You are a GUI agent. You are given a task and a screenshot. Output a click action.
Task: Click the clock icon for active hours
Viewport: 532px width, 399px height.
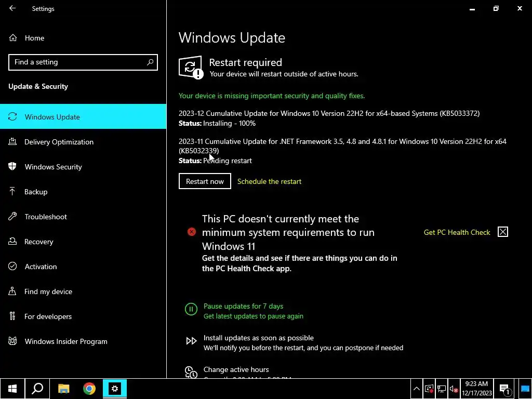191,372
